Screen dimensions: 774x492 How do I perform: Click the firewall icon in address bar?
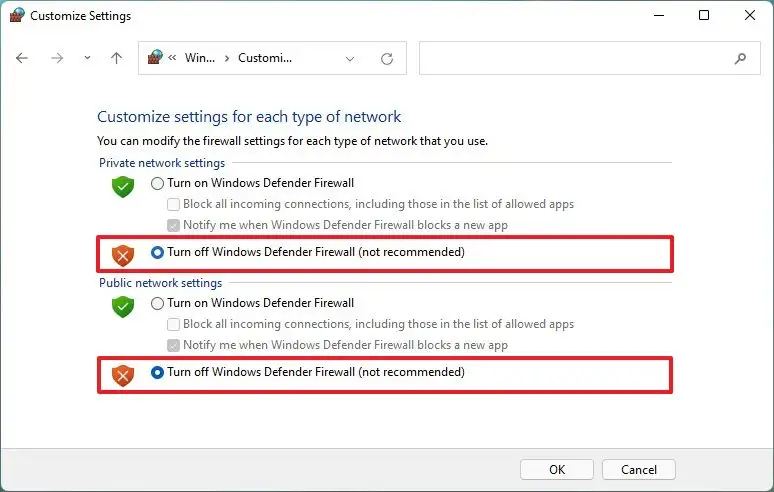pyautogui.click(x=155, y=57)
